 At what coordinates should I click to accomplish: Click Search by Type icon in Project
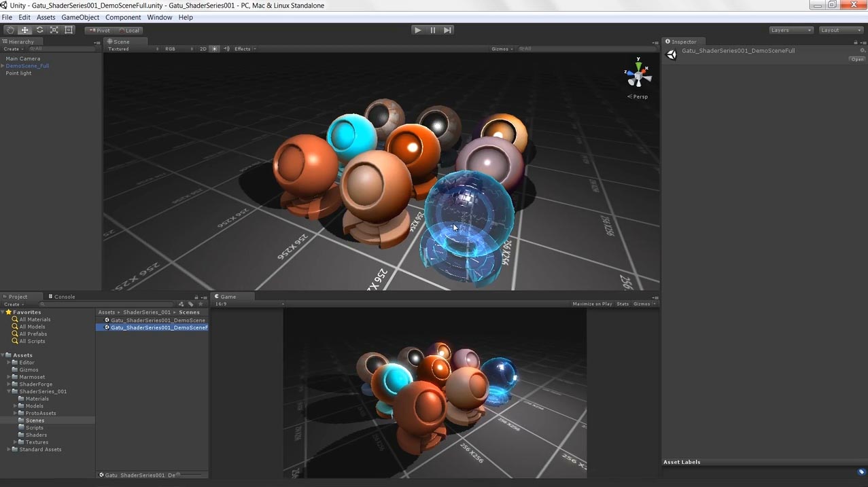click(181, 304)
